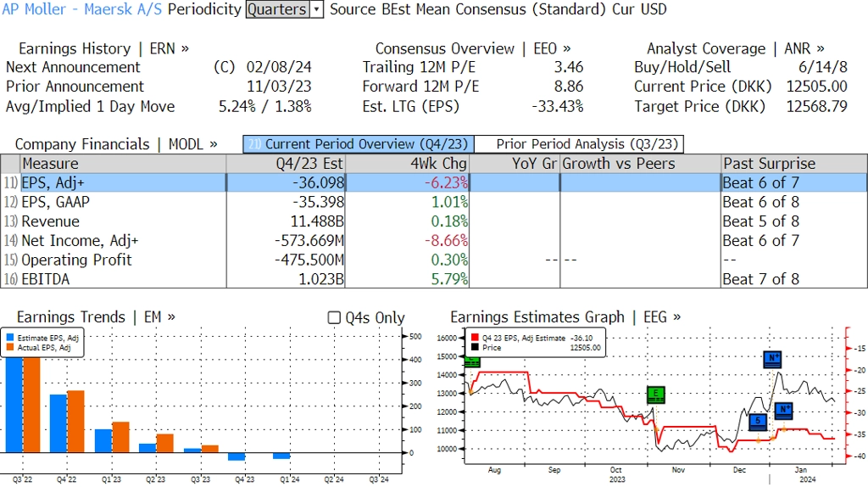
Task: Click the Past Surprise column header
Action: 793,164
